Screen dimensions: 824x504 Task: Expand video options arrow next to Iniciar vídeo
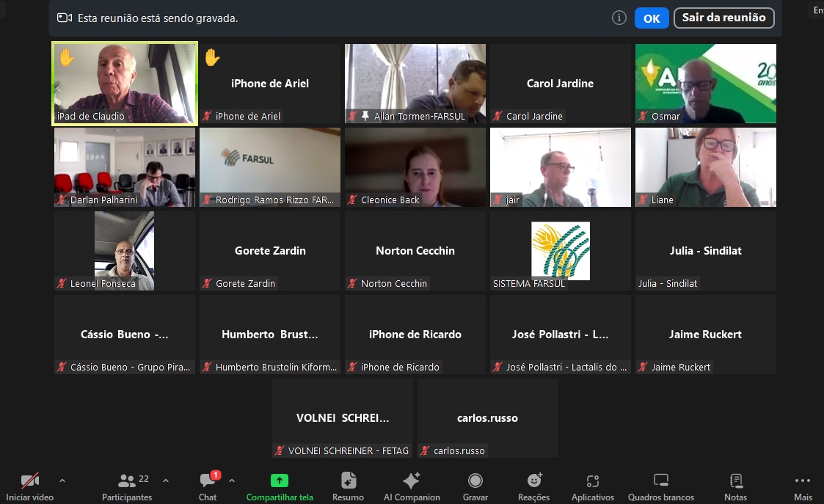(x=62, y=481)
